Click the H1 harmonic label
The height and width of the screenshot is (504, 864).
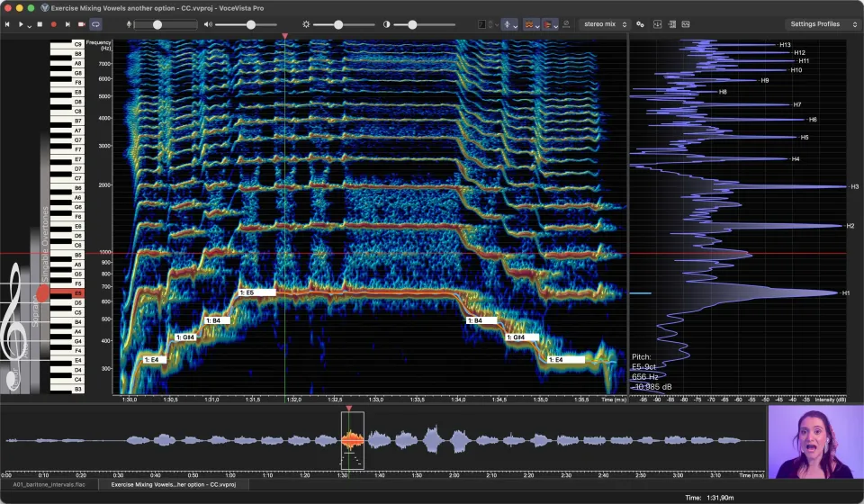846,293
